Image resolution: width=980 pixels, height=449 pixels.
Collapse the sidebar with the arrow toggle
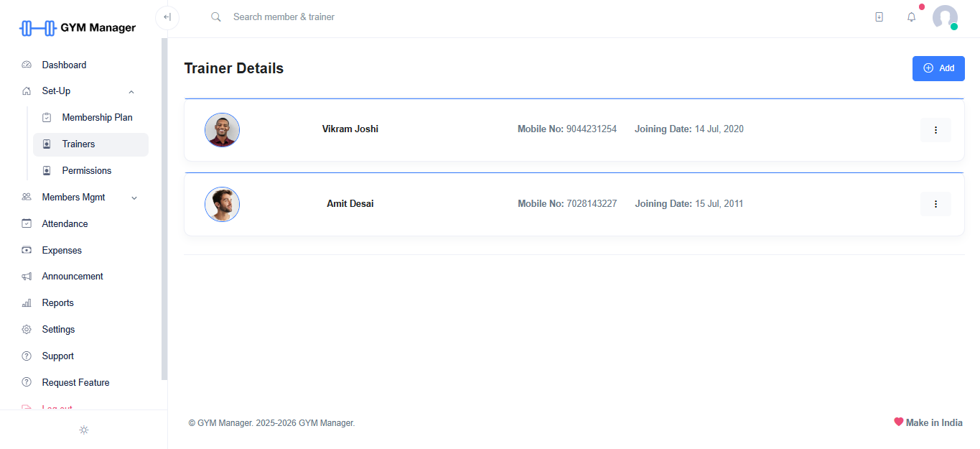tap(167, 17)
